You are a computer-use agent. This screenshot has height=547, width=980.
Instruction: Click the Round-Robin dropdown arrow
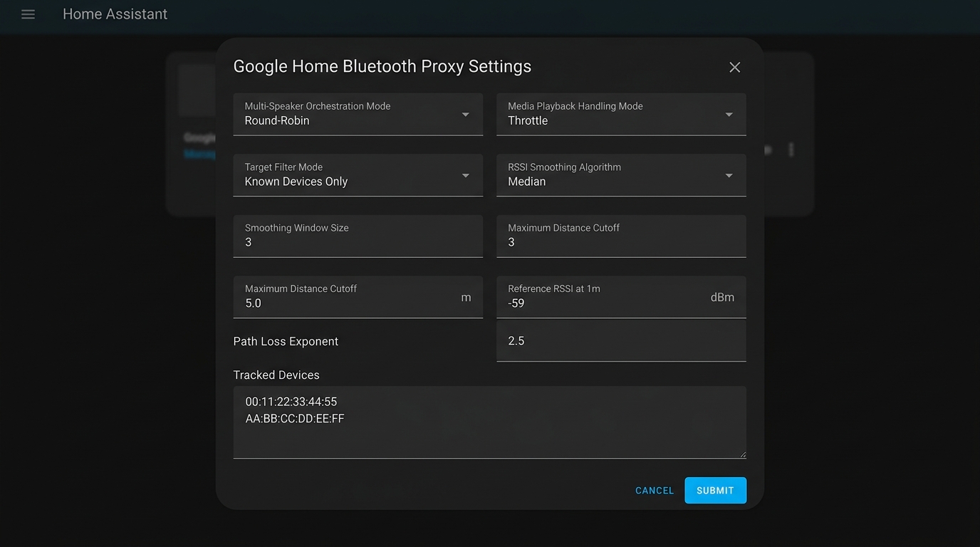pos(465,115)
